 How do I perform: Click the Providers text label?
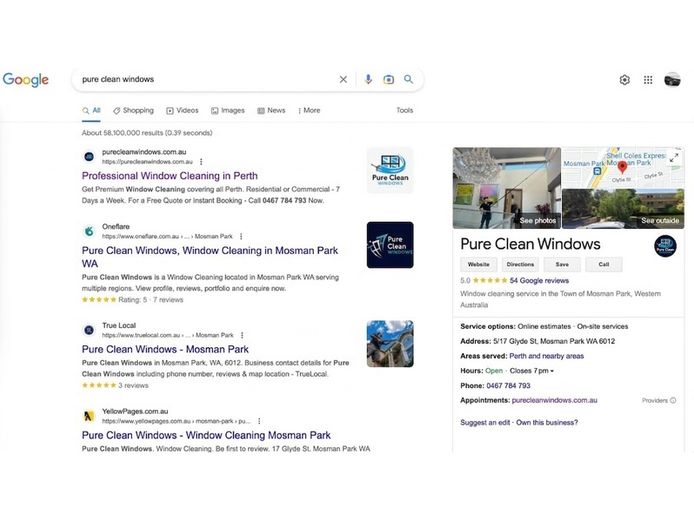[x=655, y=400]
